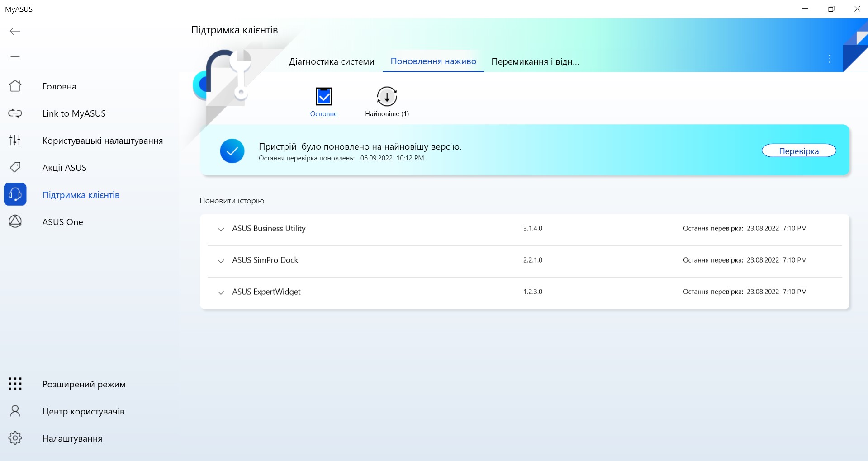Select the Основне checkmark filter
Viewport: 868px width, 461px height.
point(323,97)
